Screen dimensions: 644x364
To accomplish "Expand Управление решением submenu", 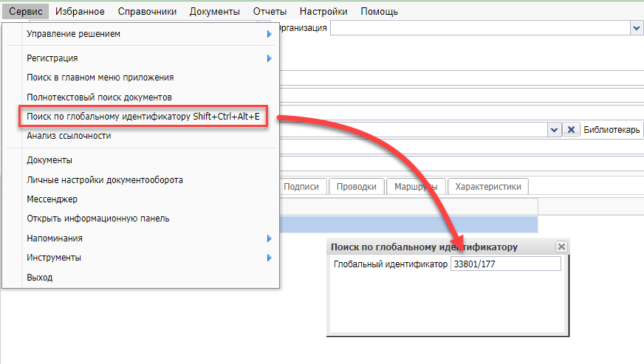I will coord(270,34).
